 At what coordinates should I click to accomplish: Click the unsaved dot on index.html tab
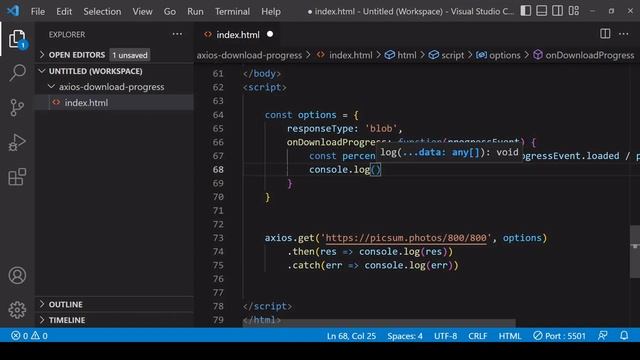pyautogui.click(x=270, y=34)
